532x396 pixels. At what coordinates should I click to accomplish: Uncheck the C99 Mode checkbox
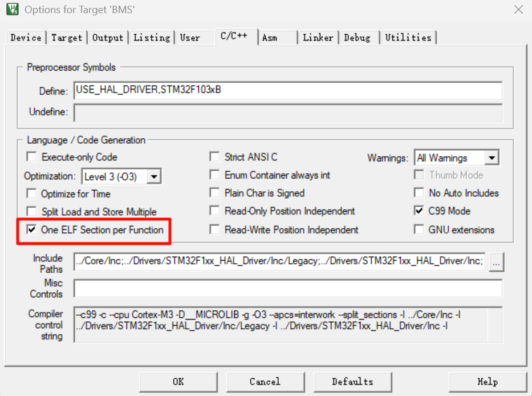point(419,211)
